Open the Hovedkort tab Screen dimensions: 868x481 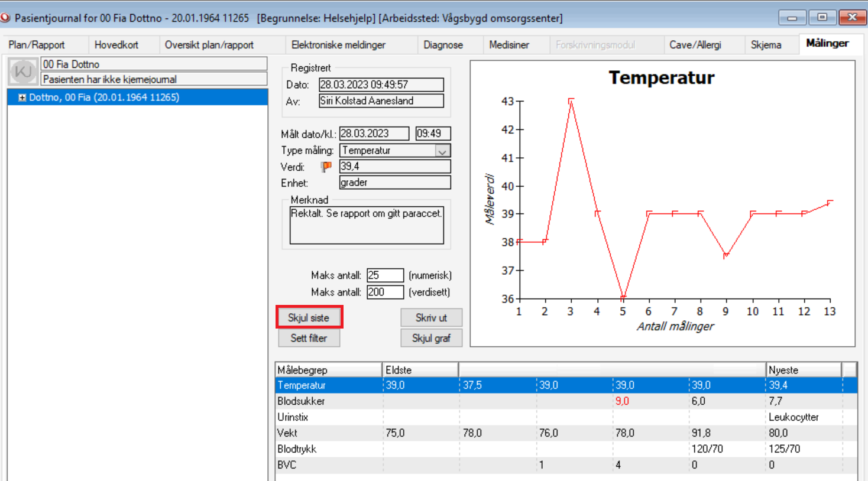(x=116, y=45)
